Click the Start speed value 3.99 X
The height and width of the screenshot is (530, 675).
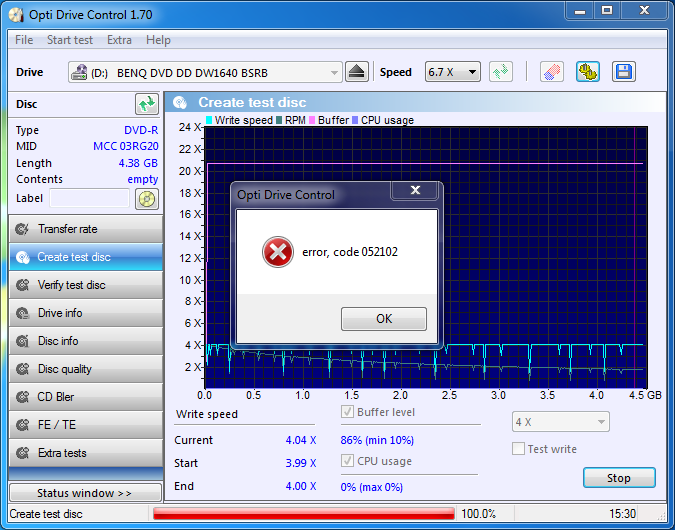tap(301, 463)
